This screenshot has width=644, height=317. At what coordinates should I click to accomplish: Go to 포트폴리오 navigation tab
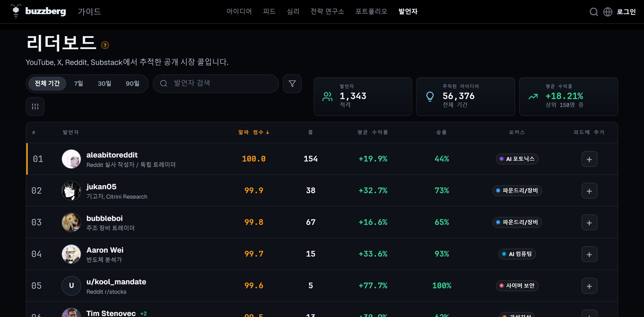point(371,11)
